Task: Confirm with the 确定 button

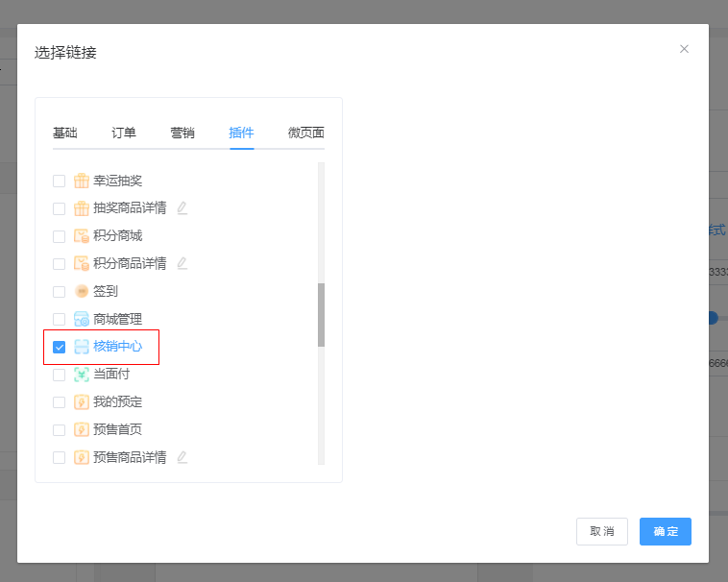Action: [666, 531]
